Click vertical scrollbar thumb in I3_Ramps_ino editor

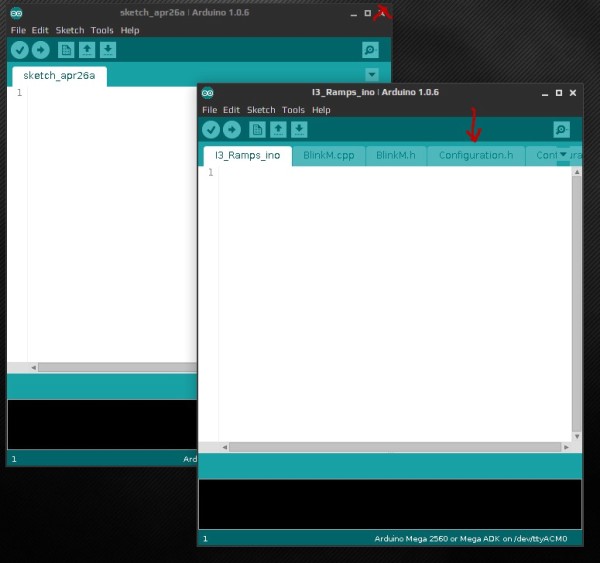pos(577,304)
